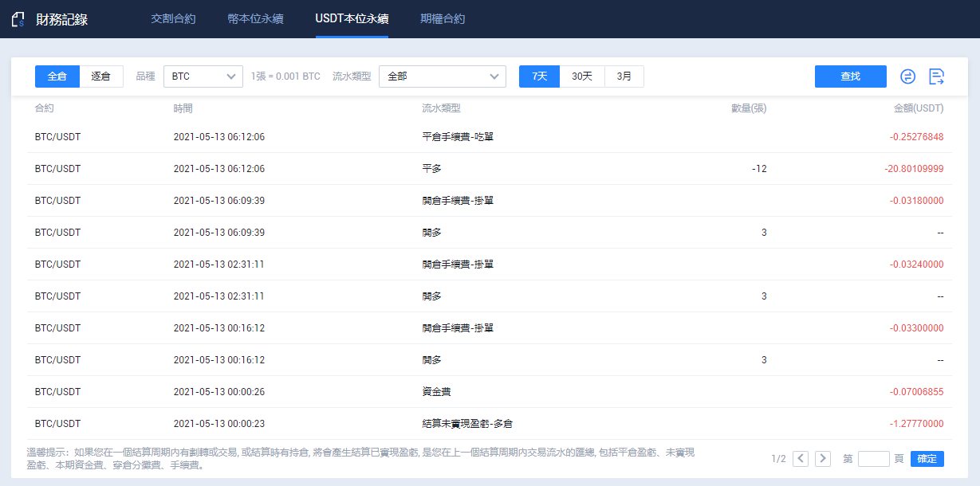
Task: Go to next page arrow
Action: click(x=823, y=459)
